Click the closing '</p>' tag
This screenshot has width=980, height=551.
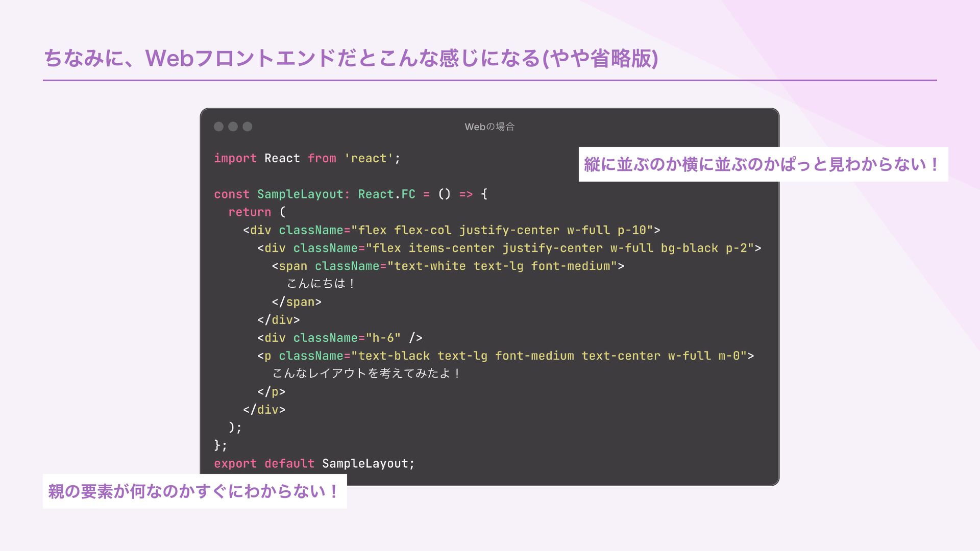coord(272,391)
